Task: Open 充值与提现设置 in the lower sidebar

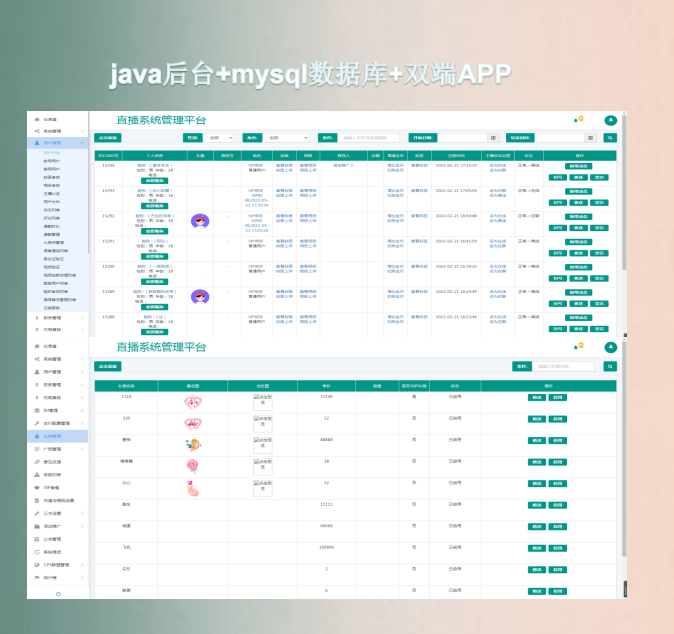Action: (58, 500)
